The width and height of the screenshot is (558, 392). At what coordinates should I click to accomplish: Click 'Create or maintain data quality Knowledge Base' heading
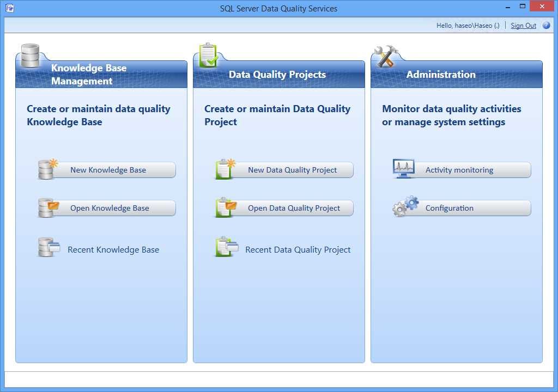(99, 115)
